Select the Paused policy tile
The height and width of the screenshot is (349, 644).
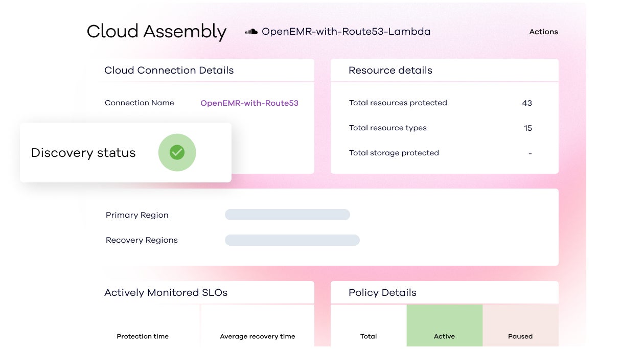(x=520, y=325)
